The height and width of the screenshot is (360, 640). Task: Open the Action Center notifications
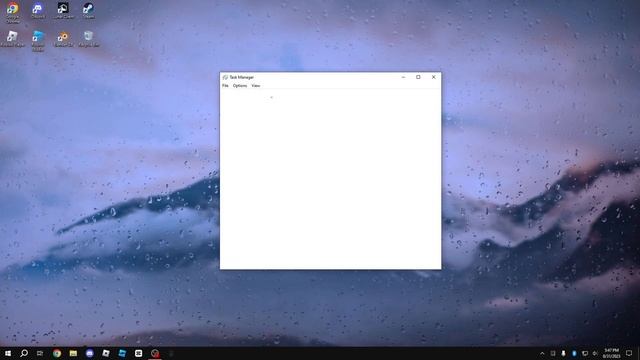tap(629, 353)
